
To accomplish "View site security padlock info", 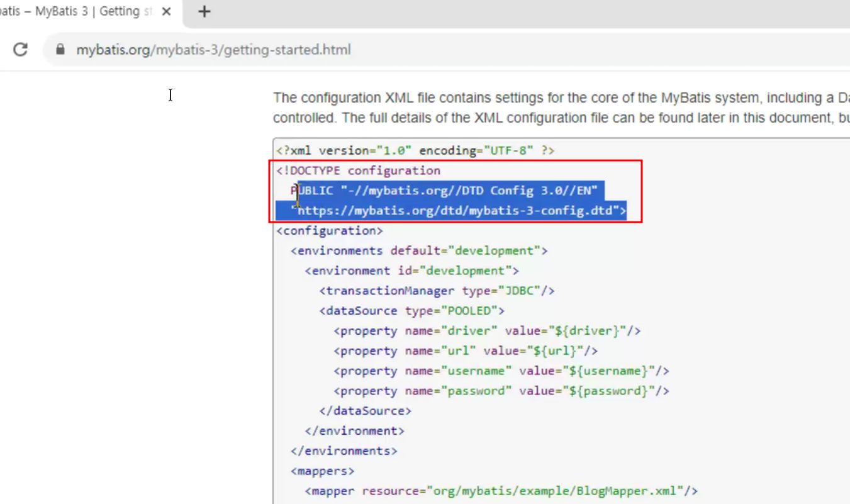I will click(x=60, y=49).
